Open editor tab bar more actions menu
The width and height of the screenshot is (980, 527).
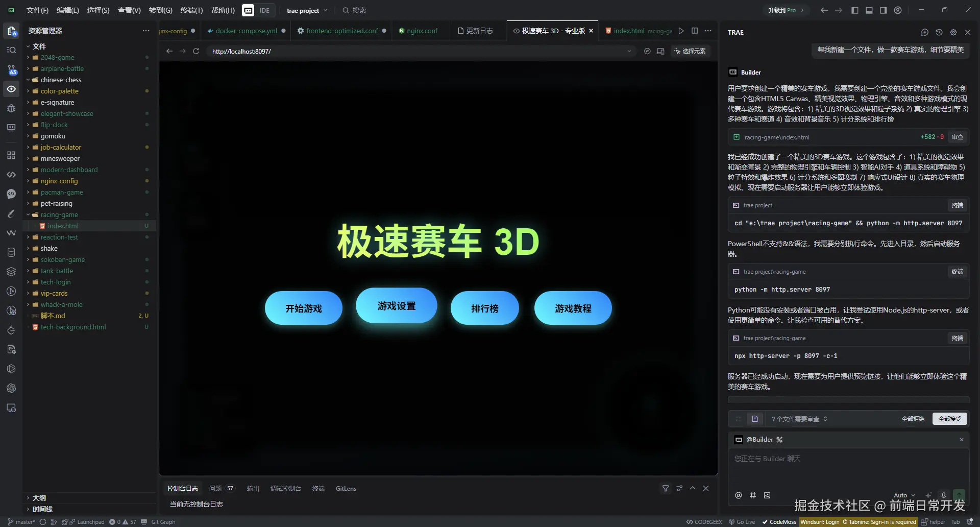(708, 31)
